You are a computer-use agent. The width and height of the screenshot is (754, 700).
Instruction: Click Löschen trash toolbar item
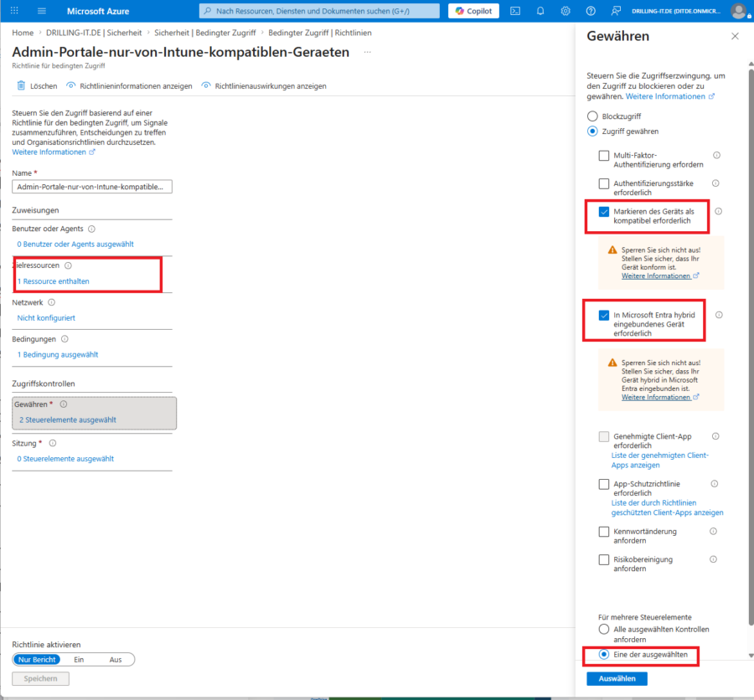click(37, 85)
